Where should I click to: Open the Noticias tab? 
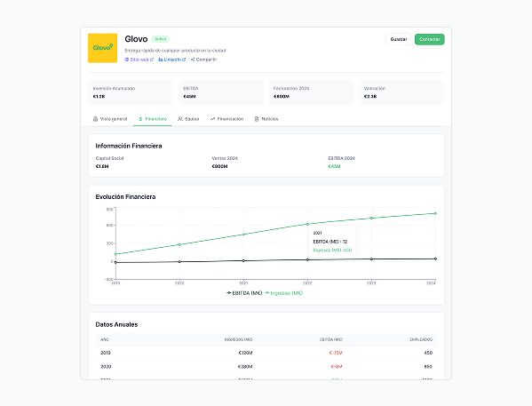click(x=266, y=119)
